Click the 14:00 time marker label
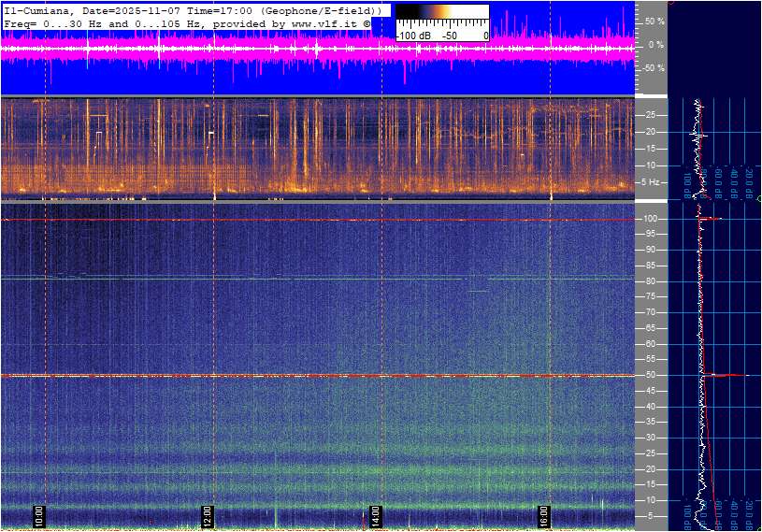Image resolution: width=762 pixels, height=532 pixels. pyautogui.click(x=376, y=515)
